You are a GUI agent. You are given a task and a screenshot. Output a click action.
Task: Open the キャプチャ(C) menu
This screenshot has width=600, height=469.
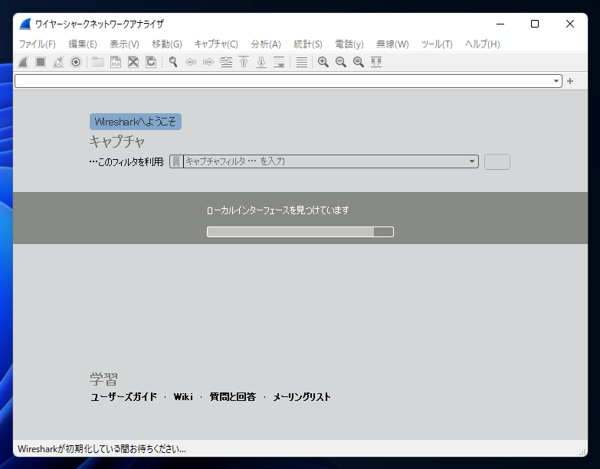216,44
